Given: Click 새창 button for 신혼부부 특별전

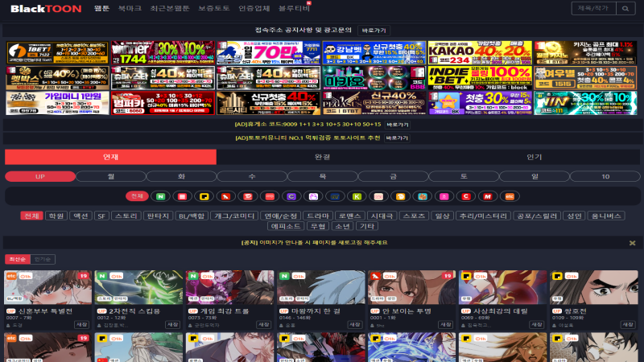Looking at the screenshot, I should [81, 324].
